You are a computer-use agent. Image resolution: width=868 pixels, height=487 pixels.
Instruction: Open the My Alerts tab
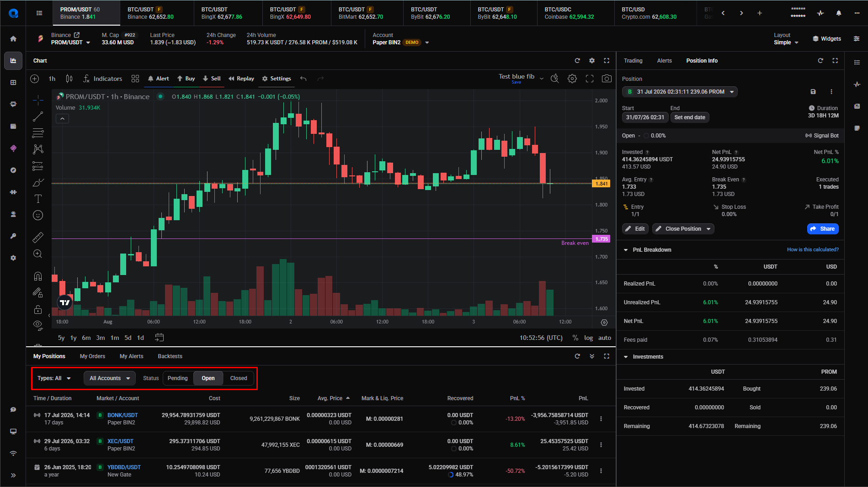tap(131, 356)
